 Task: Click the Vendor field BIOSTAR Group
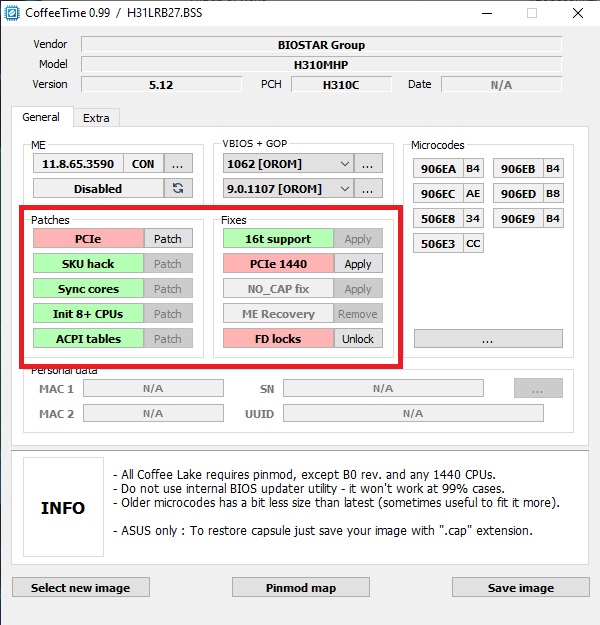(321, 44)
